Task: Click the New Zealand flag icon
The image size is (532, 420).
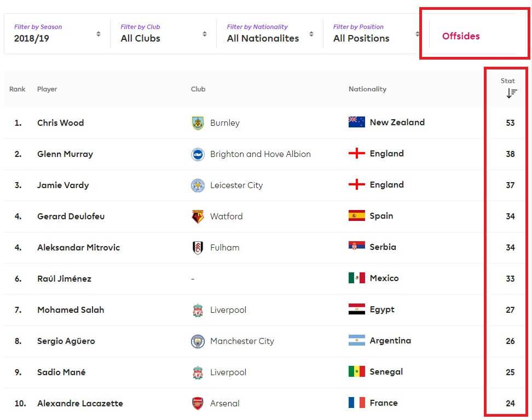Action: (x=357, y=122)
